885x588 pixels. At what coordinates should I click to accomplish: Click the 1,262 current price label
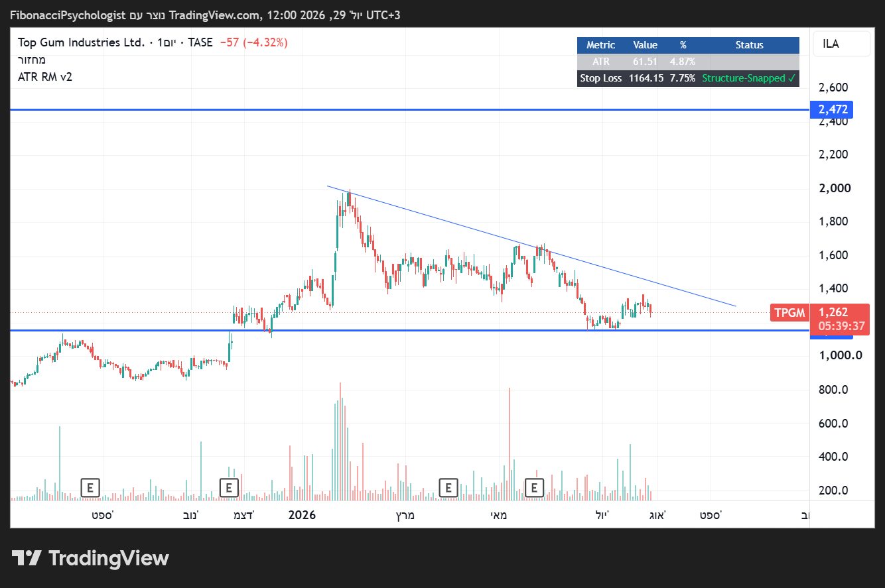[833, 312]
